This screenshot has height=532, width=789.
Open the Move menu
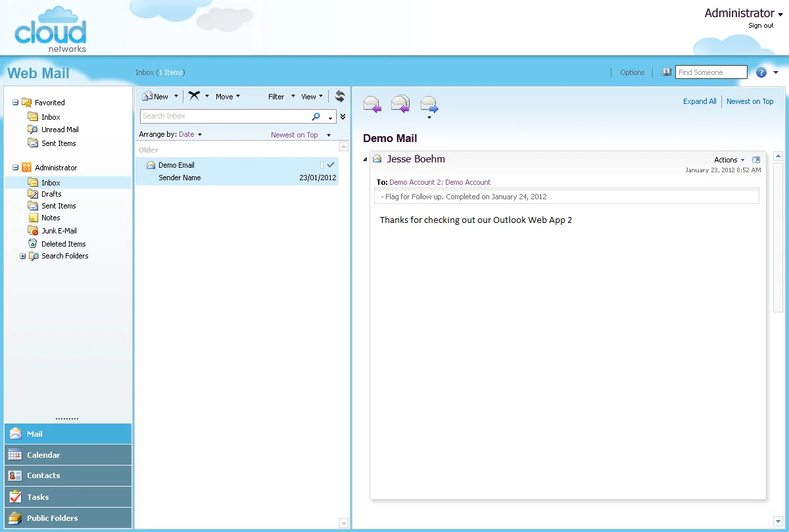point(227,97)
